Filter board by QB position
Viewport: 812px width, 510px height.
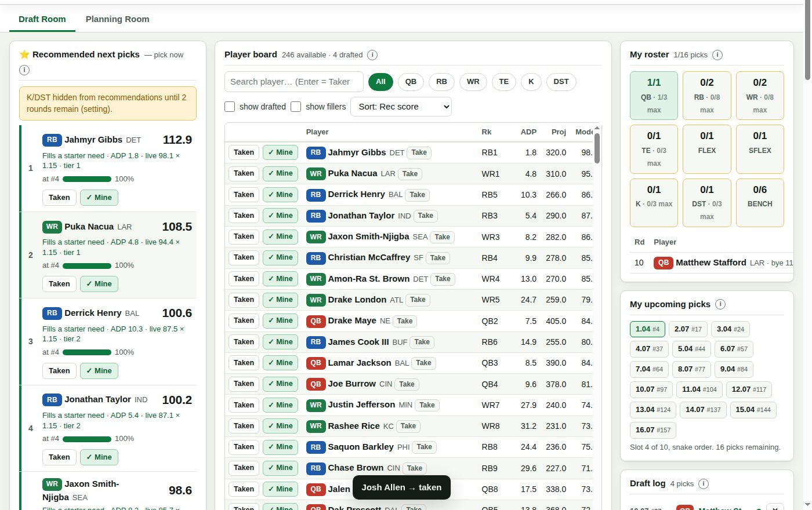coord(411,82)
